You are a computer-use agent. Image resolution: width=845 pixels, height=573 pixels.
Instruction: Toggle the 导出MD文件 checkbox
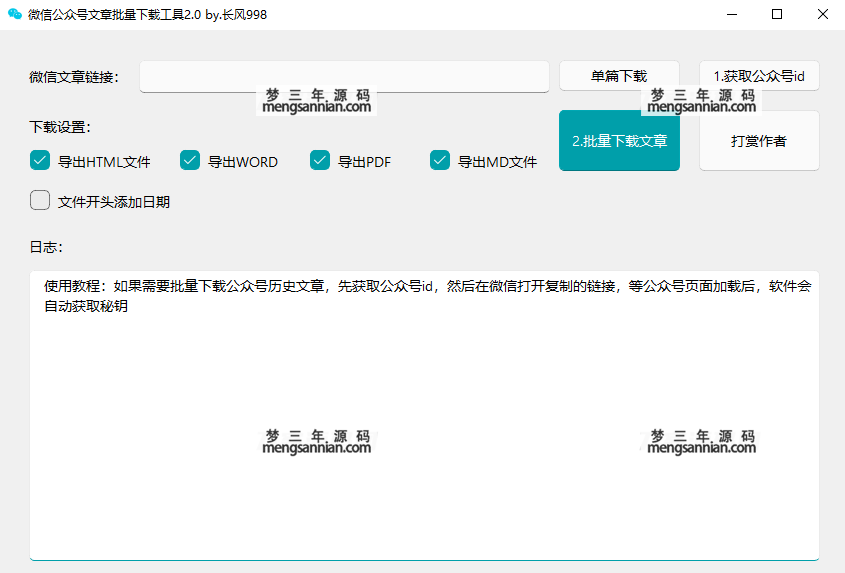pos(440,161)
